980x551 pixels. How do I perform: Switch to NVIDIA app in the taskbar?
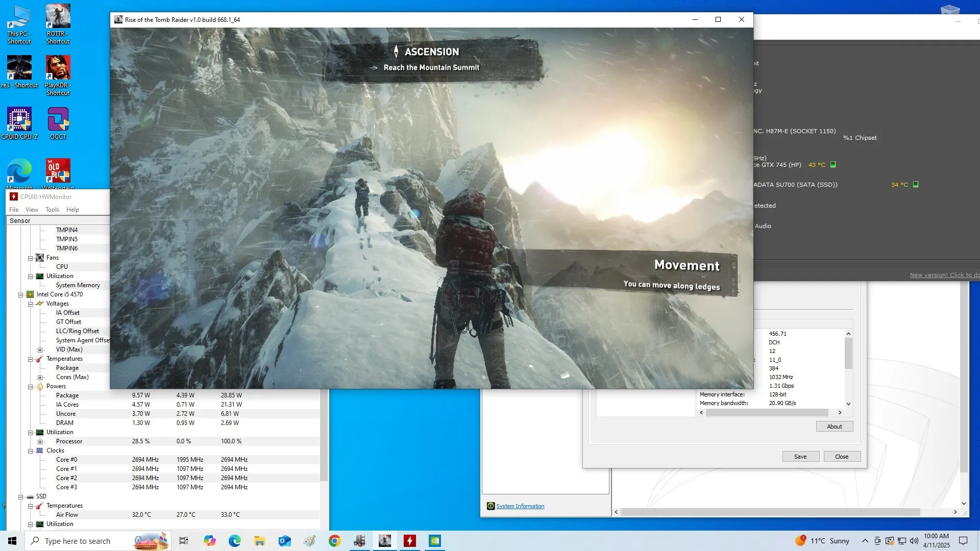coord(435,541)
